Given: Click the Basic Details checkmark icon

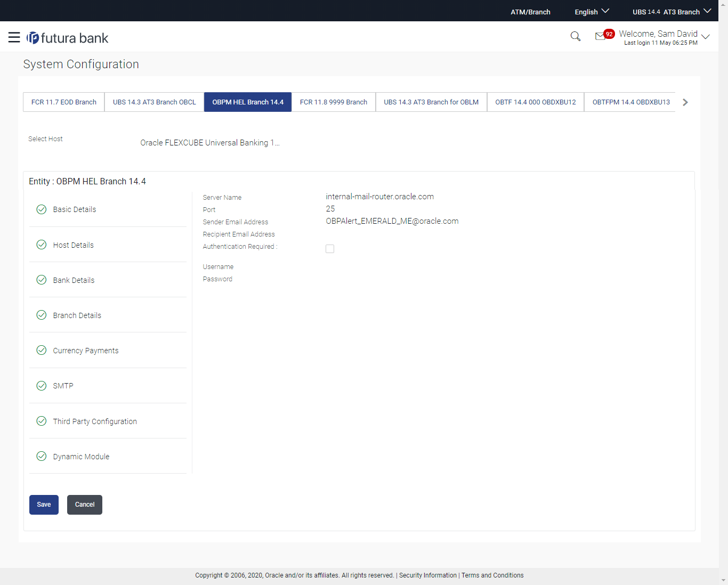Looking at the screenshot, I should 42,209.
